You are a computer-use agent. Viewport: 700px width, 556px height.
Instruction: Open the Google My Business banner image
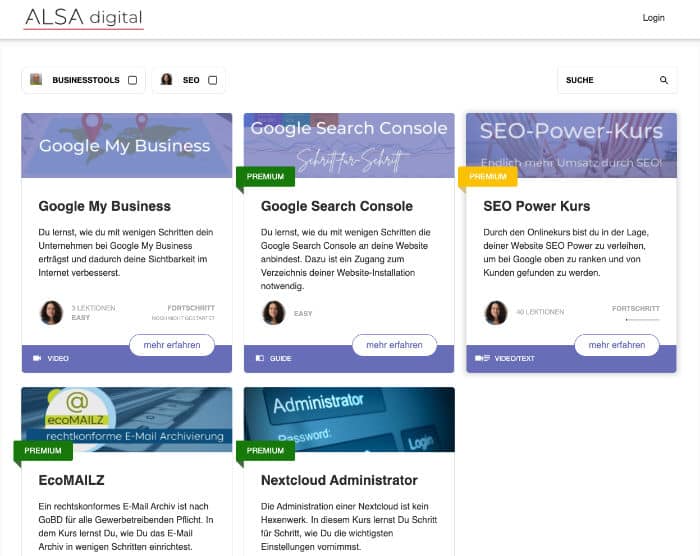[127, 145]
